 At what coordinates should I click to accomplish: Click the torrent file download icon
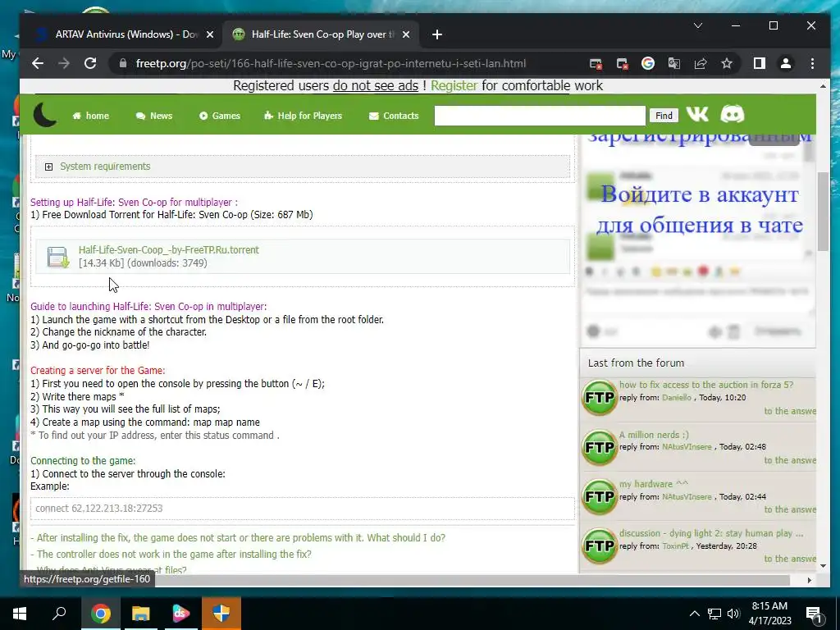tap(58, 257)
